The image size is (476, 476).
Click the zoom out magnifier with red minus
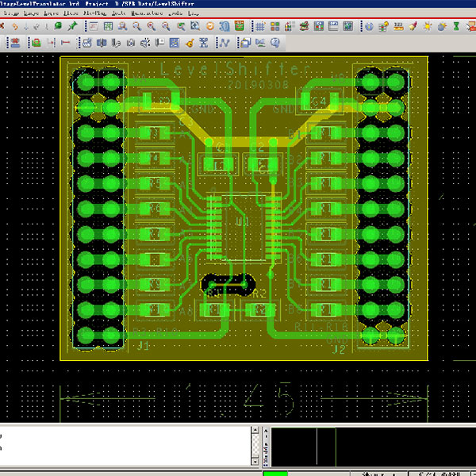[166, 27]
